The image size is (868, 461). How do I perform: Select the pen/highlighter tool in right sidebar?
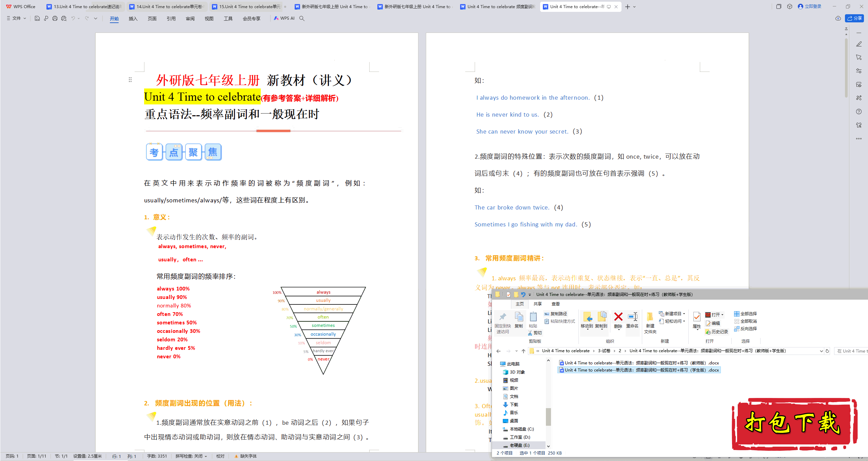coord(859,44)
